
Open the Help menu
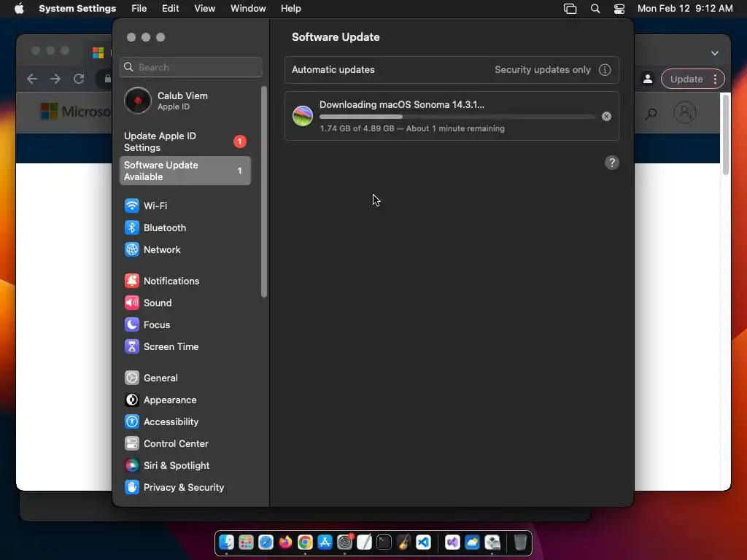[290, 9]
